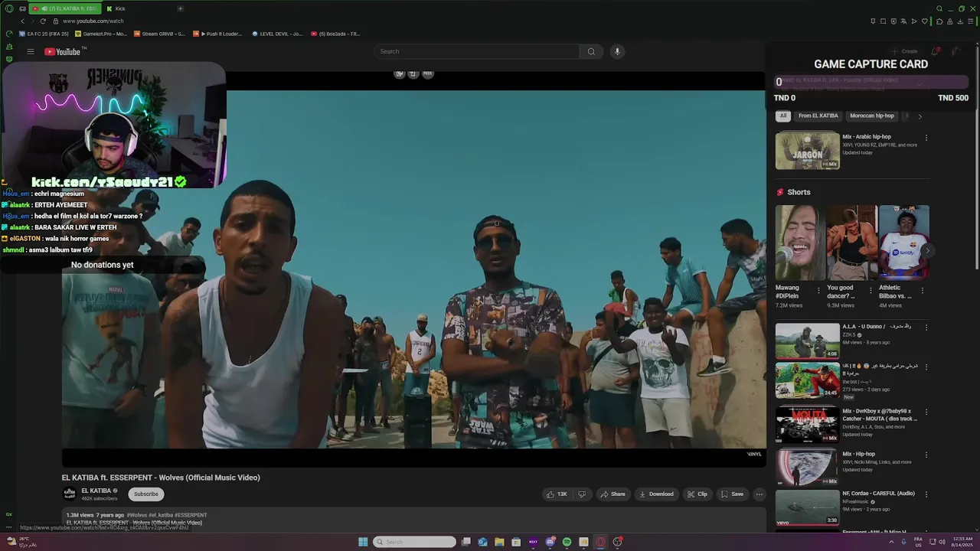
Task: Click the video player area
Action: point(413,268)
